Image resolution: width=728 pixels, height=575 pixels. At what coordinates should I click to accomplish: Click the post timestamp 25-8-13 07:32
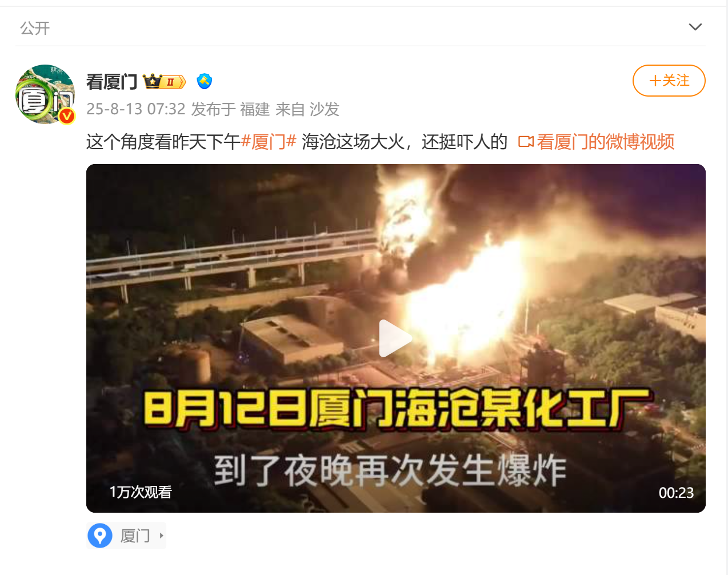point(136,109)
